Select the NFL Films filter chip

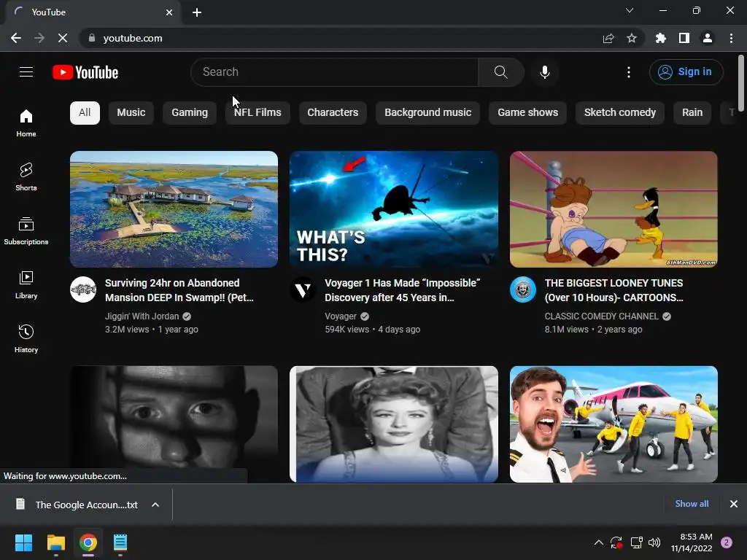258,113
